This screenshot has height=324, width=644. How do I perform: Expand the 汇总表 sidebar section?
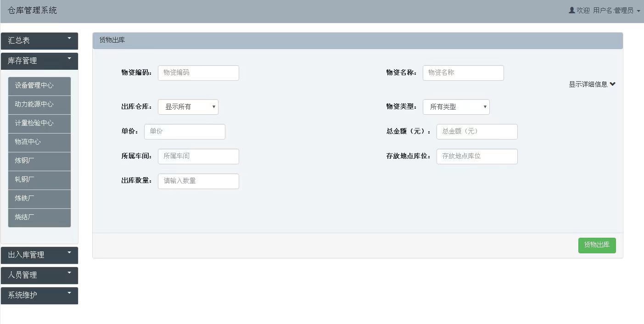tap(39, 41)
